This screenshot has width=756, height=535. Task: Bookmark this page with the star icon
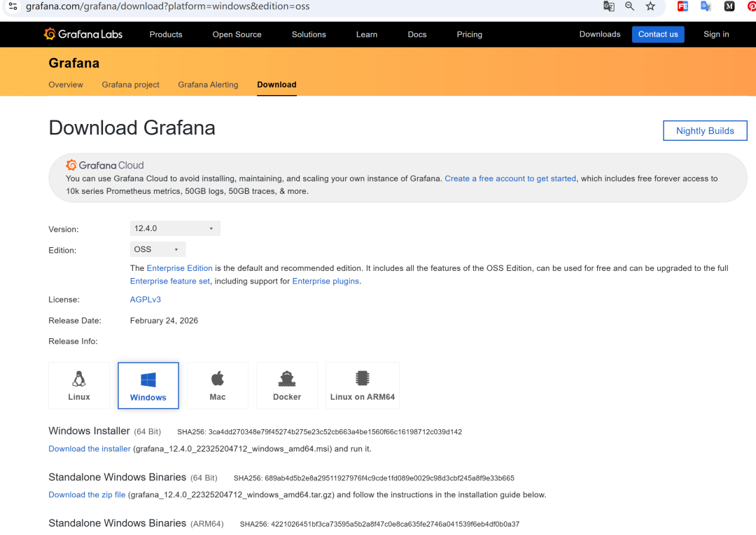tap(650, 6)
